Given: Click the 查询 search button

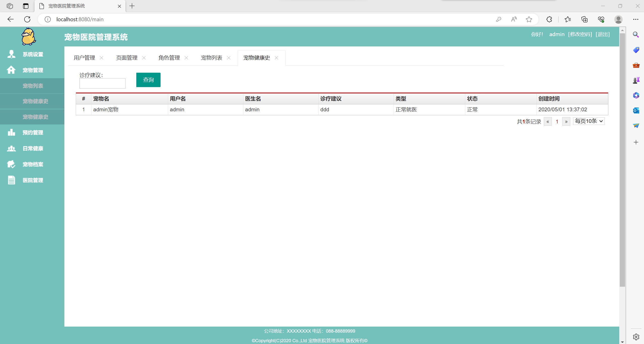Looking at the screenshot, I should click(148, 80).
